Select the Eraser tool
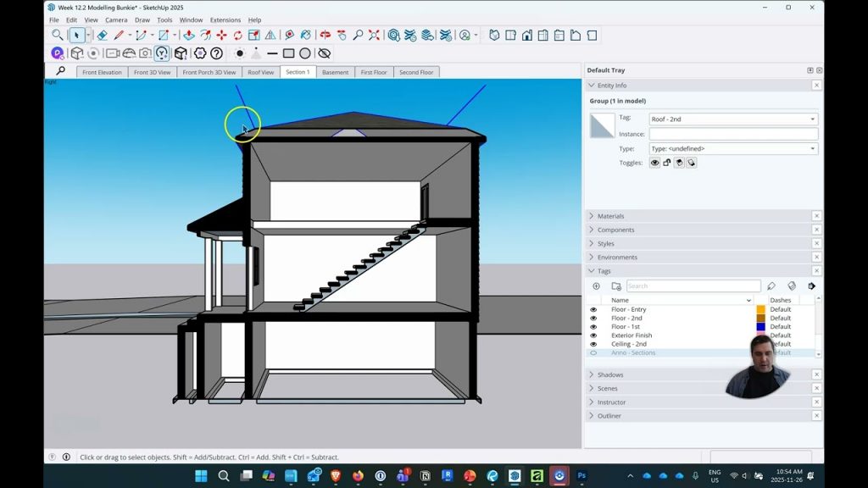 (102, 36)
